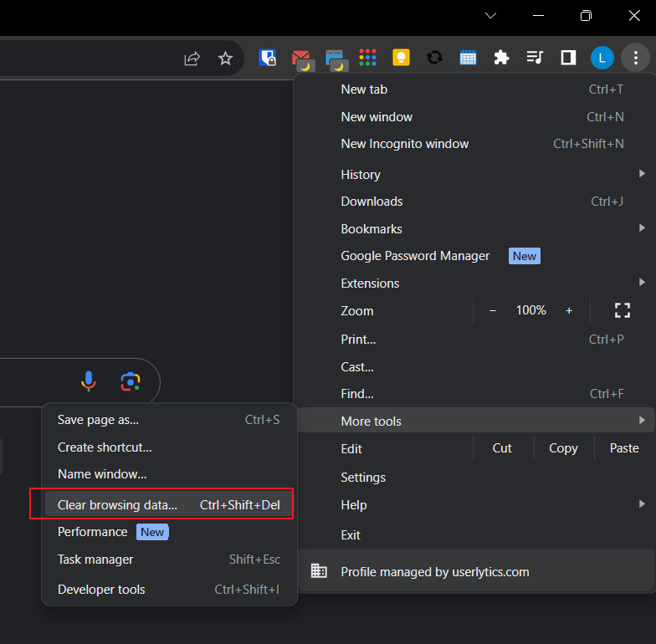Open the Extensions puzzle piece menu
Image resolution: width=656 pixels, height=644 pixels.
(501, 58)
